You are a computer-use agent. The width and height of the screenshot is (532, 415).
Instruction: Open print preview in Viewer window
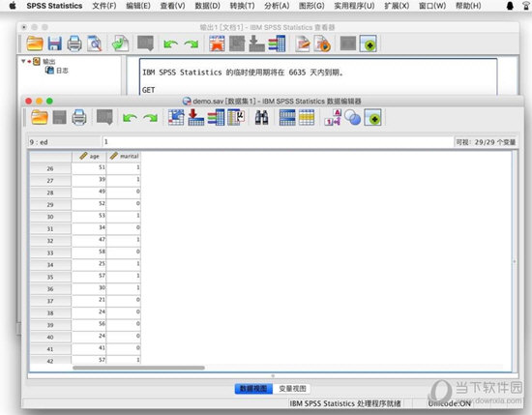pos(95,44)
